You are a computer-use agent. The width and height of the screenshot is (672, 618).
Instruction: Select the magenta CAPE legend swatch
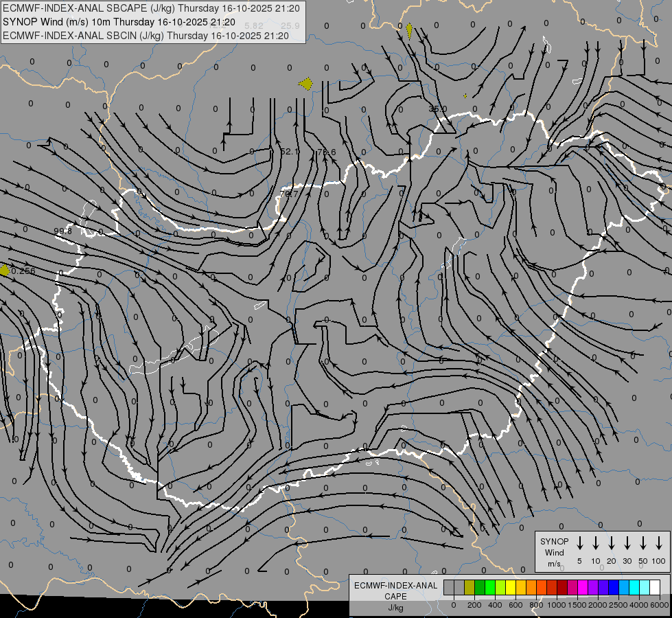[x=583, y=587]
